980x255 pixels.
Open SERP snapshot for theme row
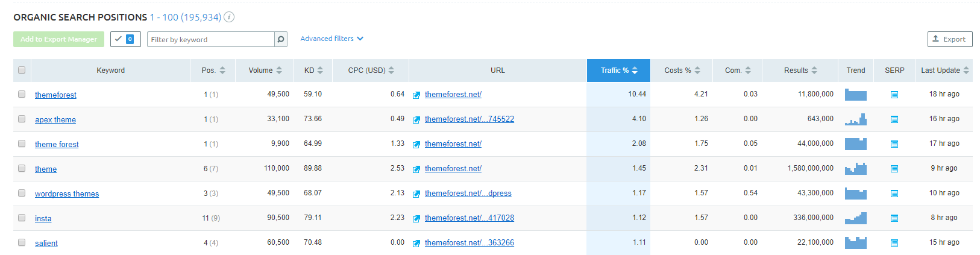point(894,169)
